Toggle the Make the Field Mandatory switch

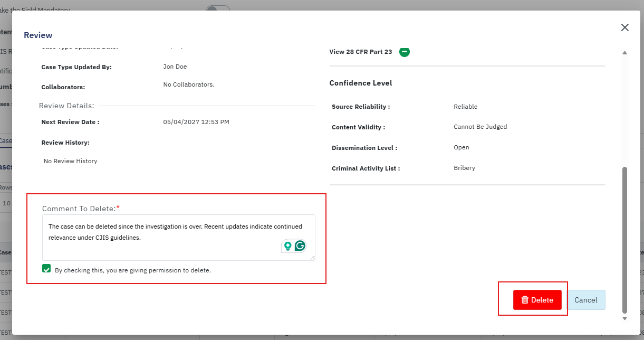tap(217, 9)
